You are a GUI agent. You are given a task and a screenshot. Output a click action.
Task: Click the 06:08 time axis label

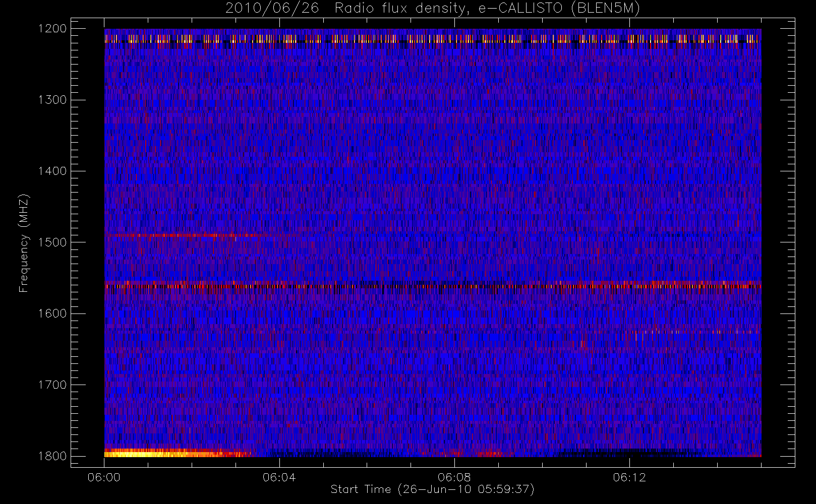pos(454,477)
